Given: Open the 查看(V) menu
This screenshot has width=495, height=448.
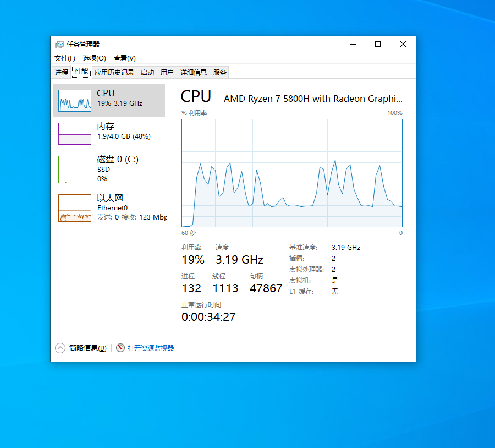Looking at the screenshot, I should (125, 58).
